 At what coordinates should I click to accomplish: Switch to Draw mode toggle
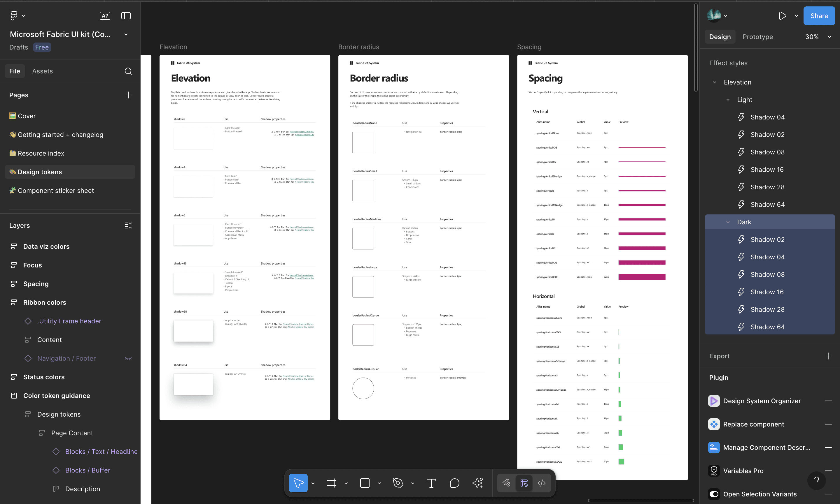506,483
